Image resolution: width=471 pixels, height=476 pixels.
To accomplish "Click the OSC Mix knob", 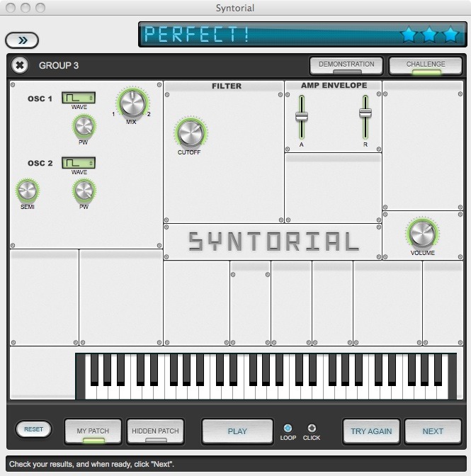I will click(132, 103).
